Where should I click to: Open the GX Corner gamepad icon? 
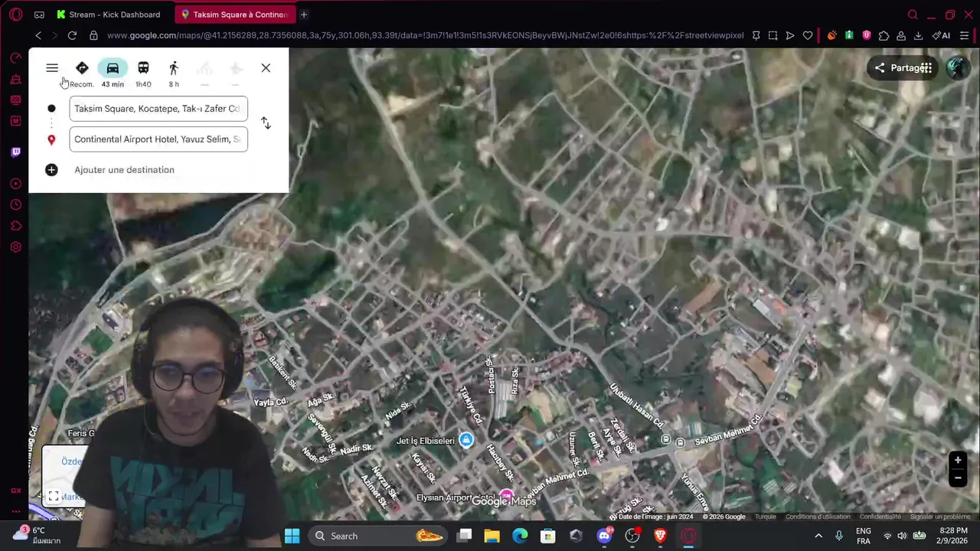coord(39,15)
